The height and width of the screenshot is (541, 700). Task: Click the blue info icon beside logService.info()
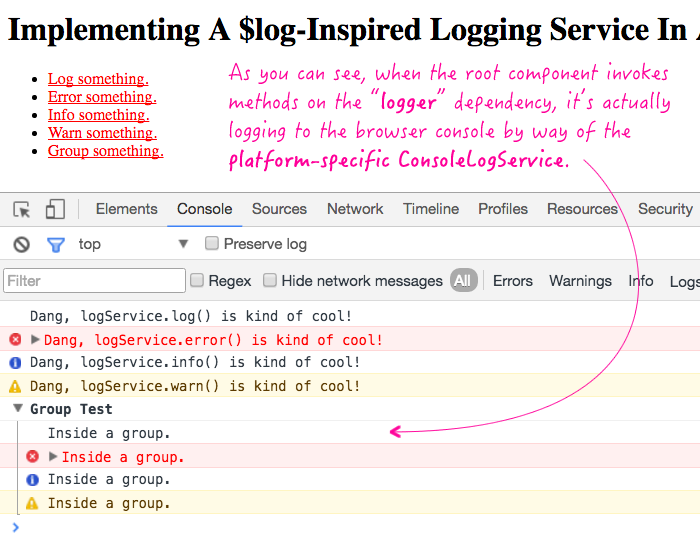(15, 363)
